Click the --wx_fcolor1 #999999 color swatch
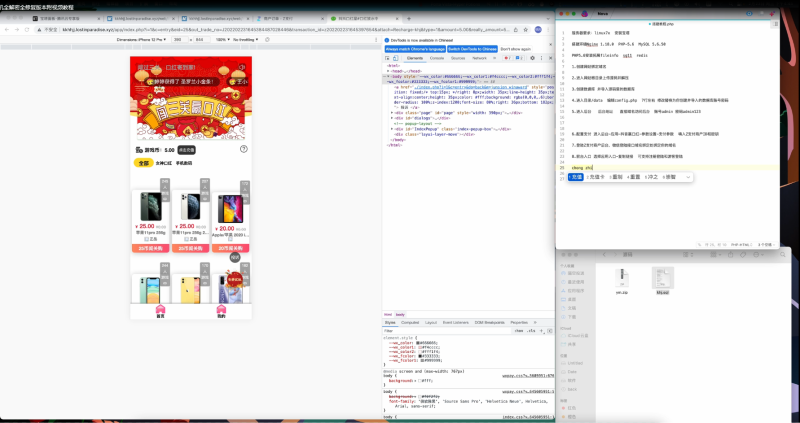This screenshot has width=800, height=423. tap(421, 360)
